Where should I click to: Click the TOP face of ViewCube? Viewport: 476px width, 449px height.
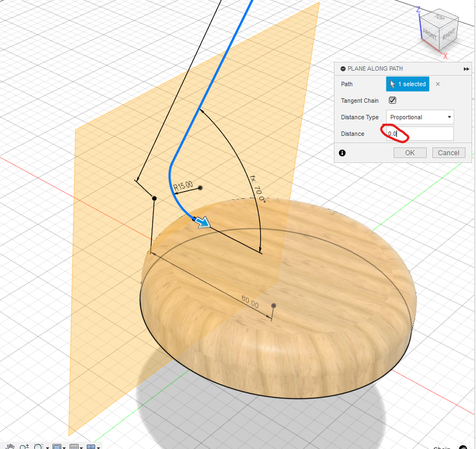click(440, 18)
